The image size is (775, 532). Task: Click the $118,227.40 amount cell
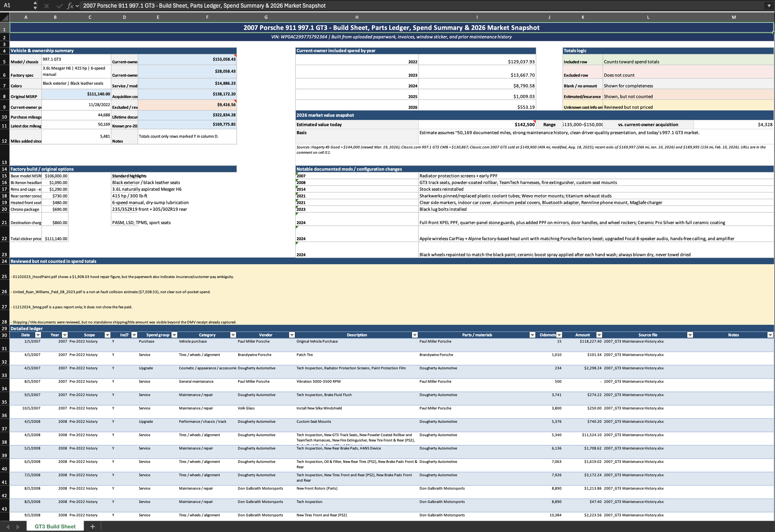(x=582, y=345)
